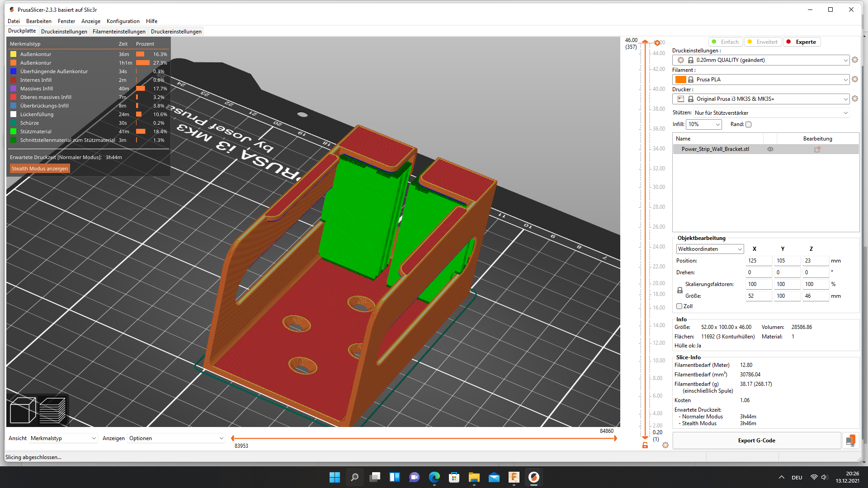Click Export G-Code button
This screenshot has width=868, height=488.
pos(757,441)
